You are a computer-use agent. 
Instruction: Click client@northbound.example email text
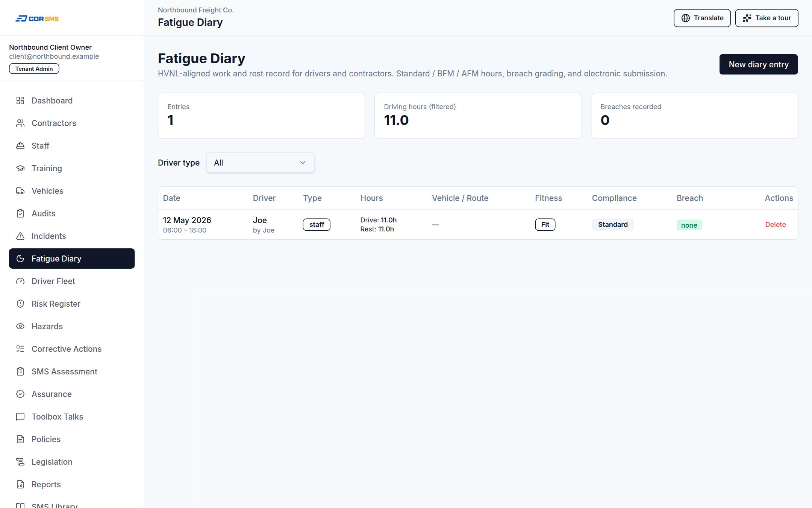[x=54, y=56]
